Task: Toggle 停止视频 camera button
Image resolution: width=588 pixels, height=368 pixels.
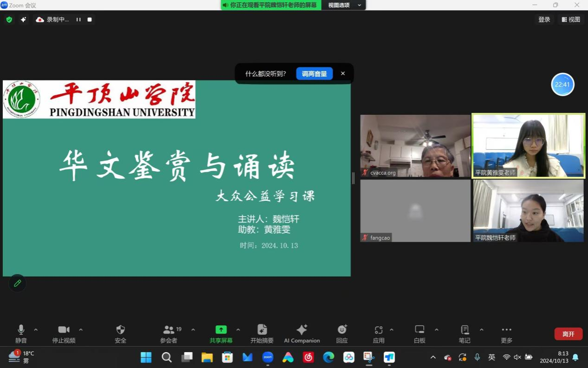Action: coord(64,330)
